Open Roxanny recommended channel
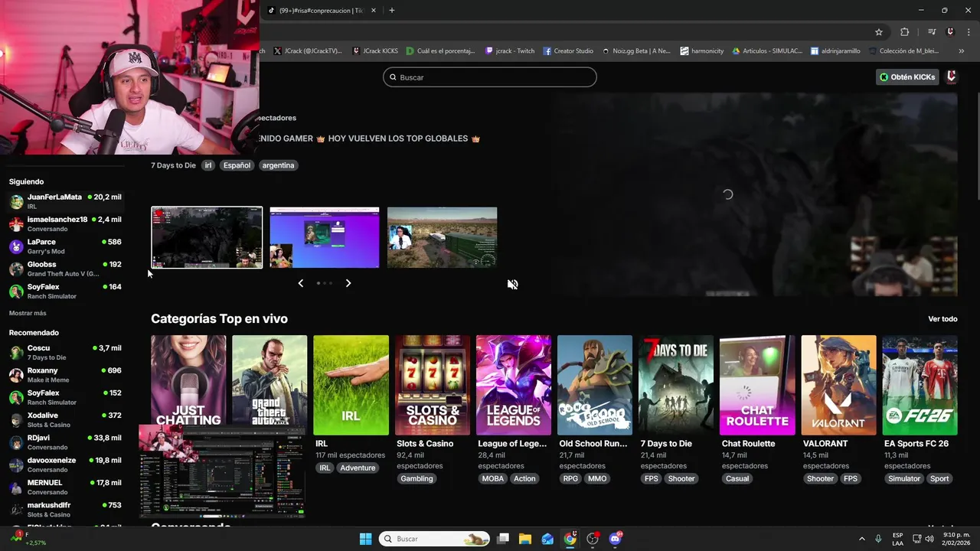This screenshot has width=980, height=551. point(65,375)
